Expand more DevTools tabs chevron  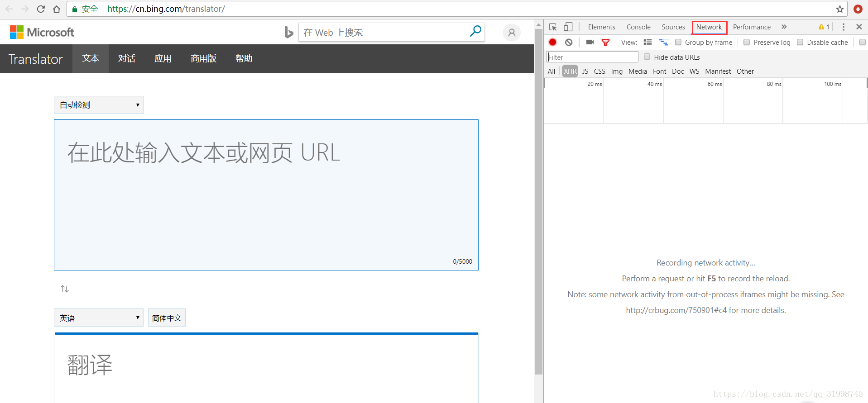(x=784, y=27)
